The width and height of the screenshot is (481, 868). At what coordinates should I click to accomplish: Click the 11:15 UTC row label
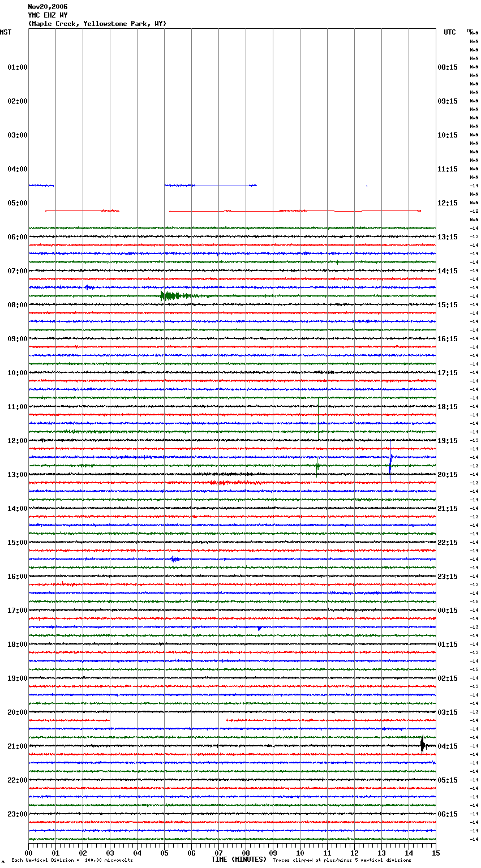point(448,169)
